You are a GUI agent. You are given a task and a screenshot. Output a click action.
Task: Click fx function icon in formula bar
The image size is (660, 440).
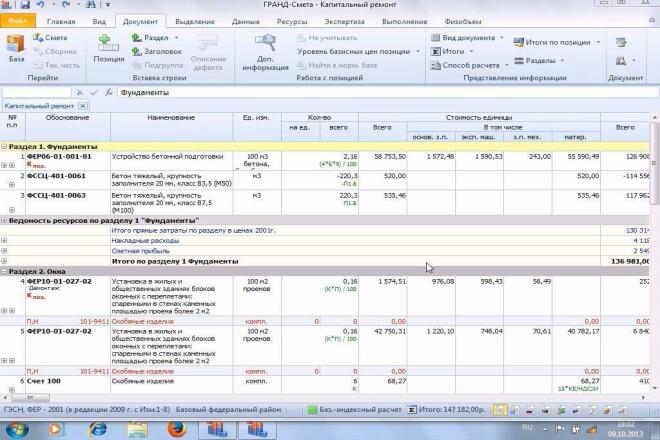point(109,92)
